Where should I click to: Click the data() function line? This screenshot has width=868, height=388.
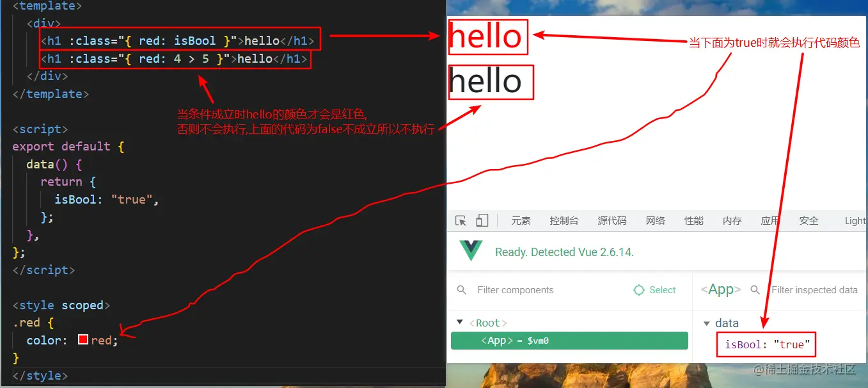coord(54,165)
